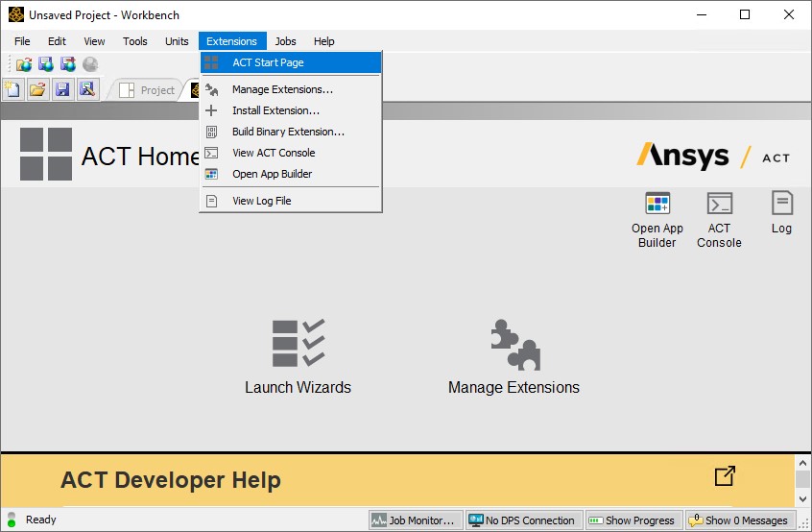Open ACT Developer Help external link icon

tap(725, 476)
